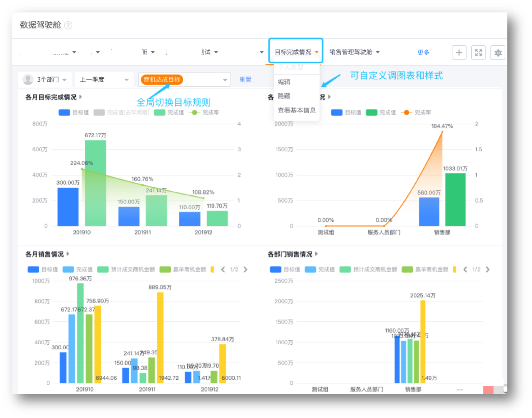Expand the top-right chart title triangle near 况
This screenshot has height=418, width=532.
click(x=330, y=97)
